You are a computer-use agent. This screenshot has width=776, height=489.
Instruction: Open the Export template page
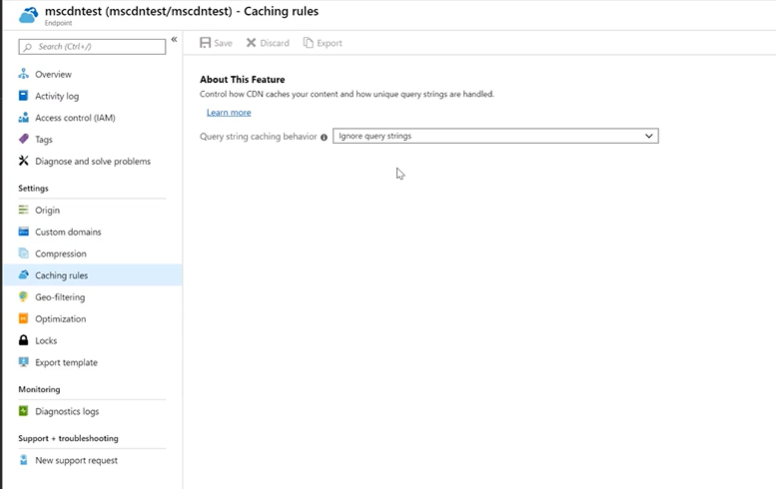(x=66, y=362)
